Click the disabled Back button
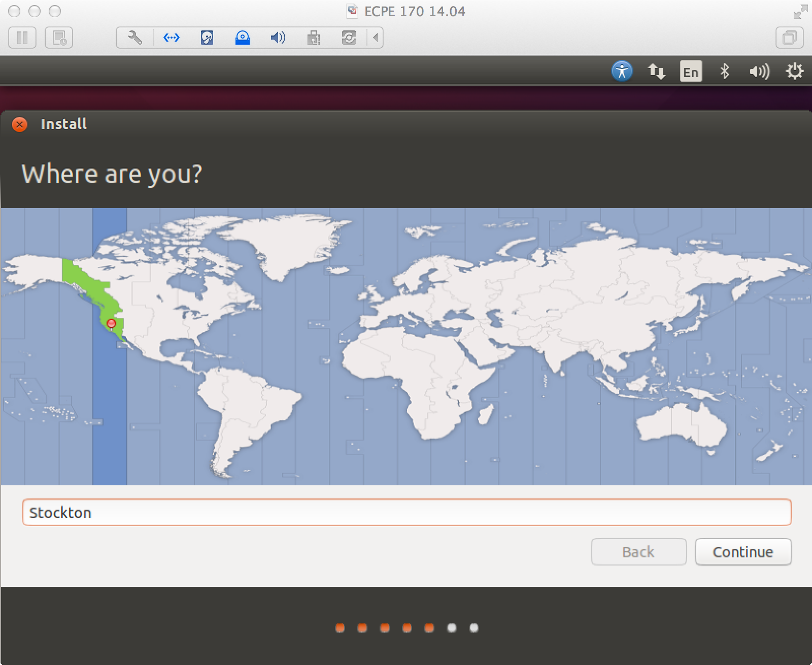This screenshot has height=665, width=812. click(638, 552)
